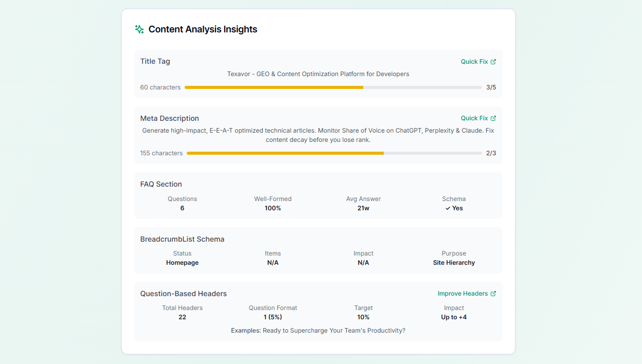This screenshot has width=642, height=364.
Task: Click the checkmark icon under Schema
Action: 448,208
